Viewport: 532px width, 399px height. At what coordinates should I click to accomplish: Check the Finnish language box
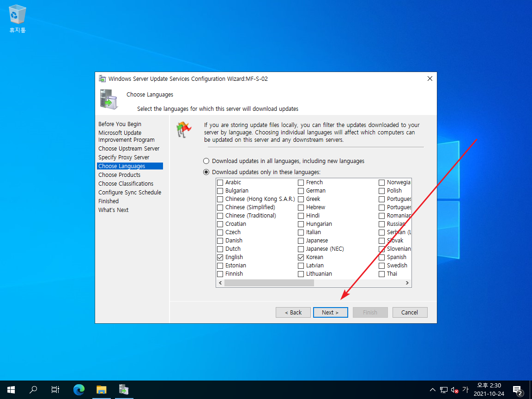click(220, 274)
